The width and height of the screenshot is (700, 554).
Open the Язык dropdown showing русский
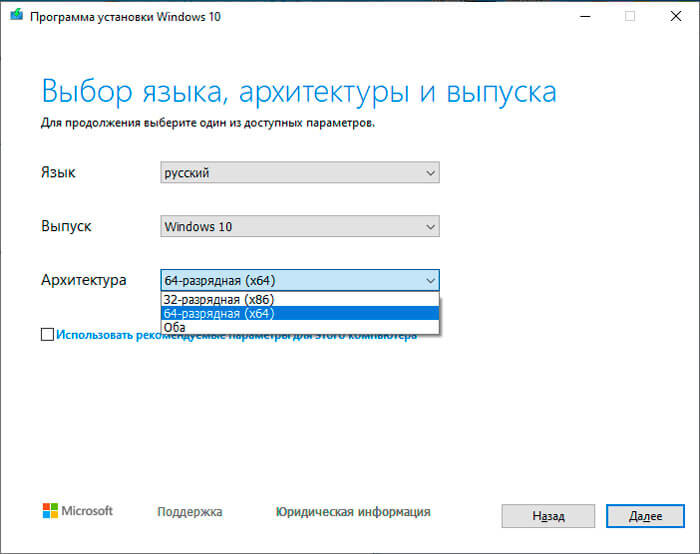[x=300, y=172]
